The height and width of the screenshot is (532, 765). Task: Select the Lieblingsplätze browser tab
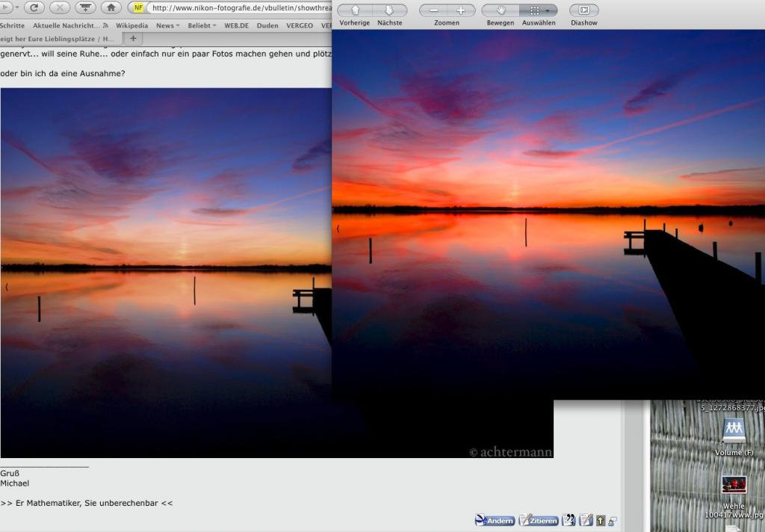(61, 39)
